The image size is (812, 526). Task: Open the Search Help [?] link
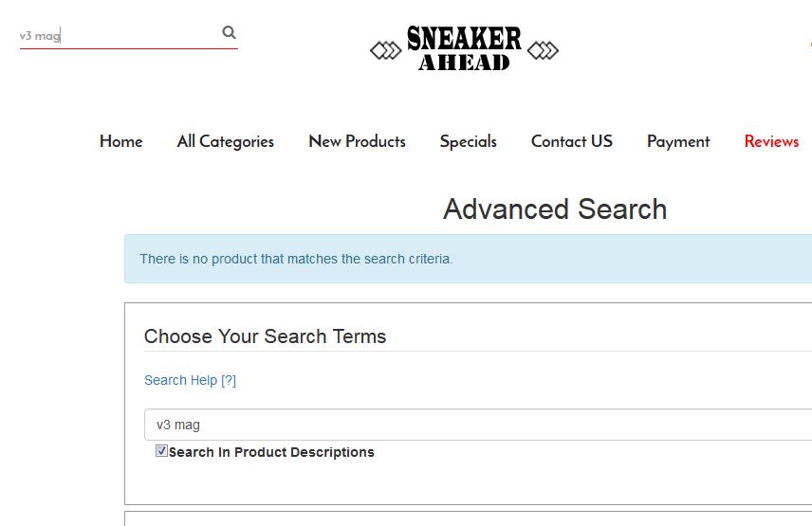[x=190, y=380]
